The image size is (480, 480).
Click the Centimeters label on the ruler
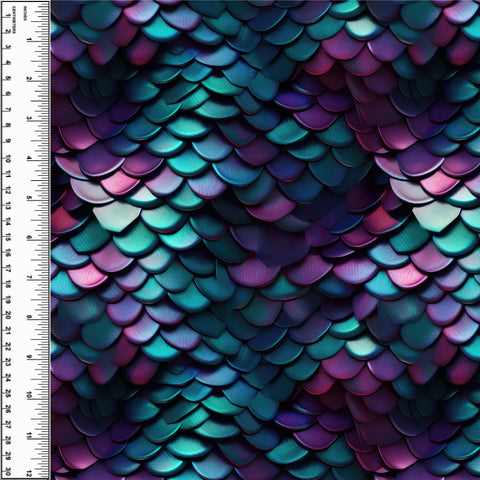tap(13, 20)
